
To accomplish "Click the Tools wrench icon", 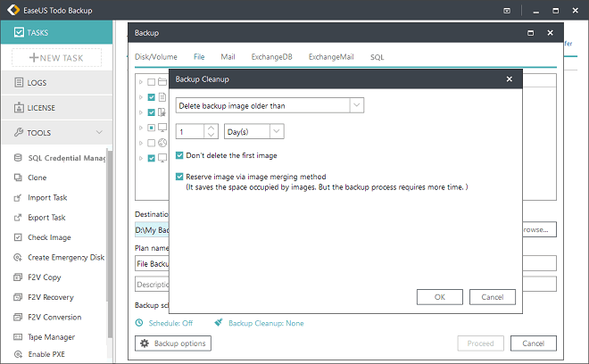I will pyautogui.click(x=19, y=132).
